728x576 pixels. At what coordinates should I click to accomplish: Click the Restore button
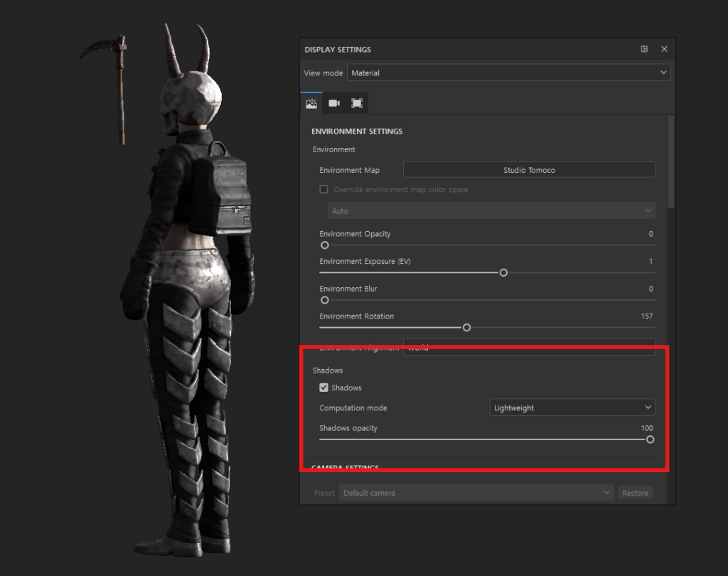click(635, 493)
